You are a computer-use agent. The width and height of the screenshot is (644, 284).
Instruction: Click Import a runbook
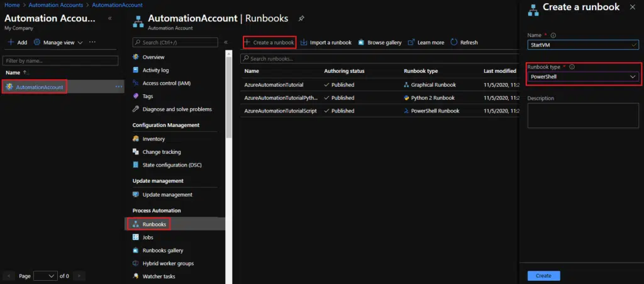[x=326, y=42]
